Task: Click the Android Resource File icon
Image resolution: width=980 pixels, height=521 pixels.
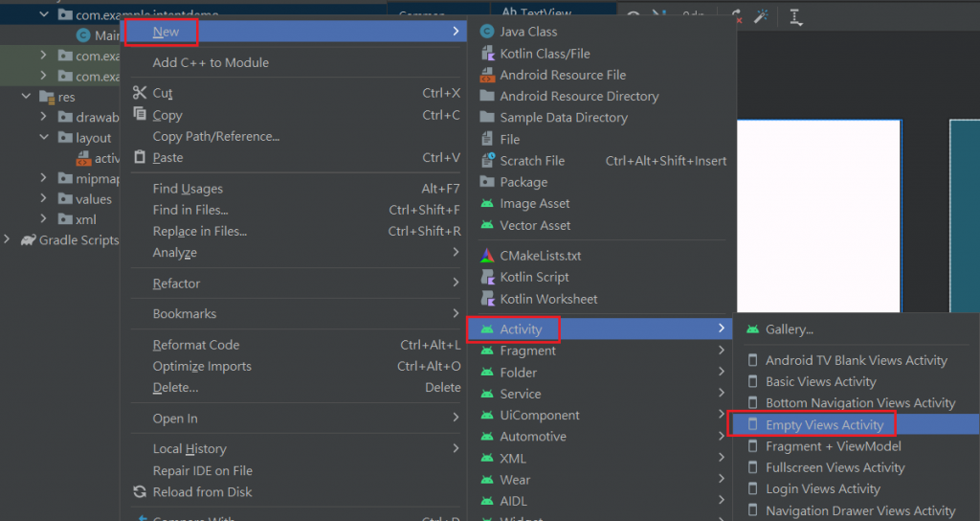Action: pyautogui.click(x=487, y=75)
